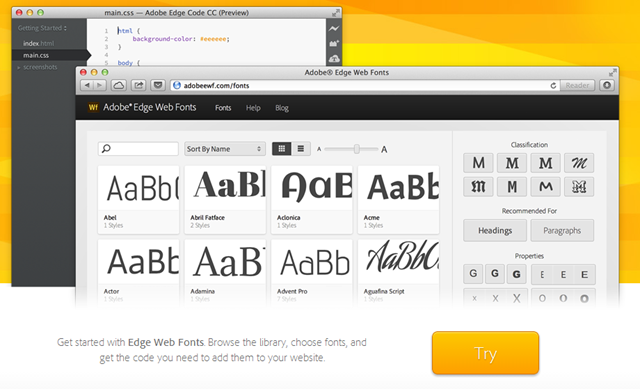Screen dimensions: 640x389
Task: Filter by wide width E property
Action: pyautogui.click(x=584, y=274)
